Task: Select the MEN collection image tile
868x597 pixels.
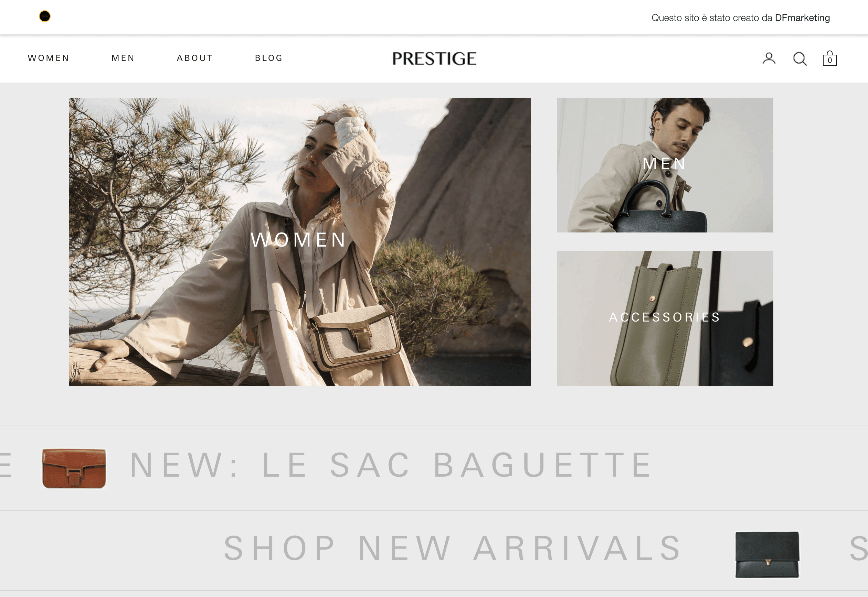Action: click(665, 165)
